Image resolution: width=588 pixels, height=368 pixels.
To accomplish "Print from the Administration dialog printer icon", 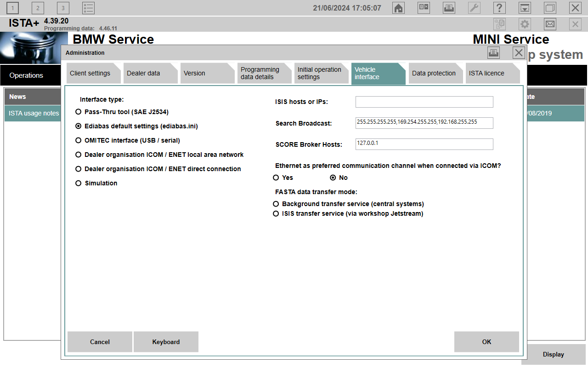I will (x=494, y=53).
